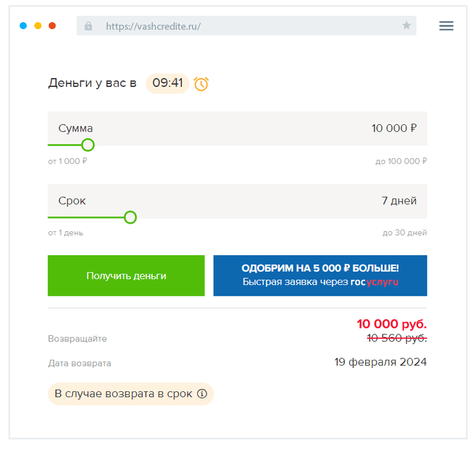
Task: Click the red window dot
Action: click(53, 26)
